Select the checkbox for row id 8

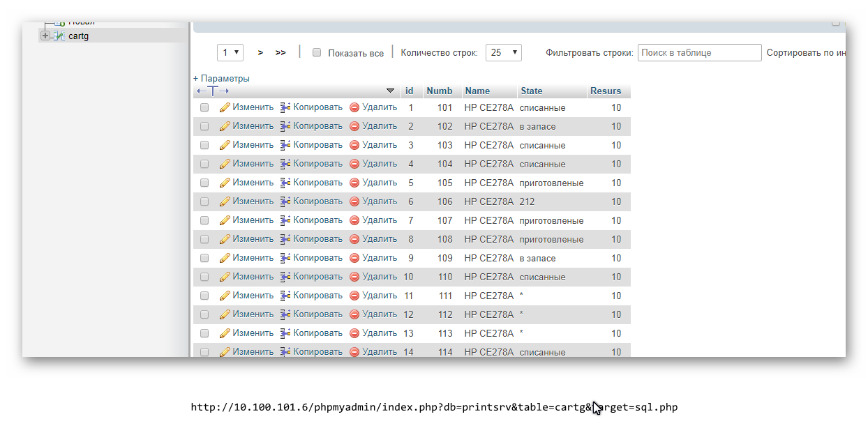point(204,239)
